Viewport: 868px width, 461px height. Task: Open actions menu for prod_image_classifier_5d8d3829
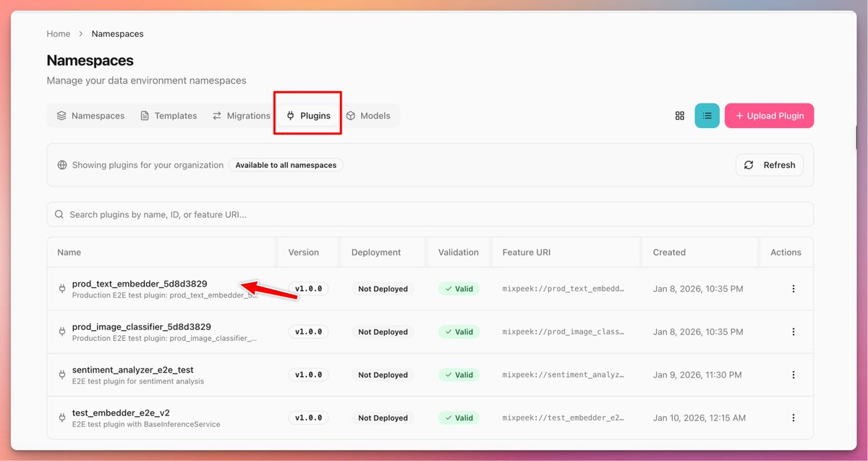793,331
